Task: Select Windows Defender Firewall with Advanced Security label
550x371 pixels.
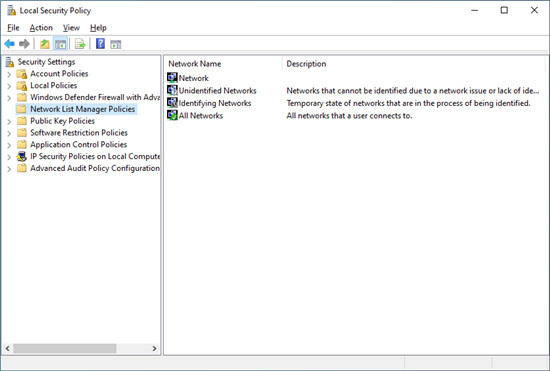Action: (x=95, y=97)
